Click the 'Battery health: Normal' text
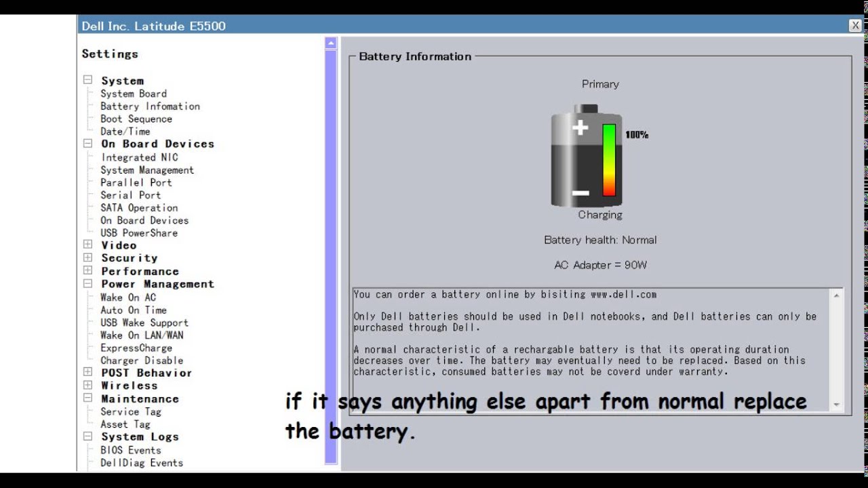This screenshot has height=488, width=868. tap(600, 240)
